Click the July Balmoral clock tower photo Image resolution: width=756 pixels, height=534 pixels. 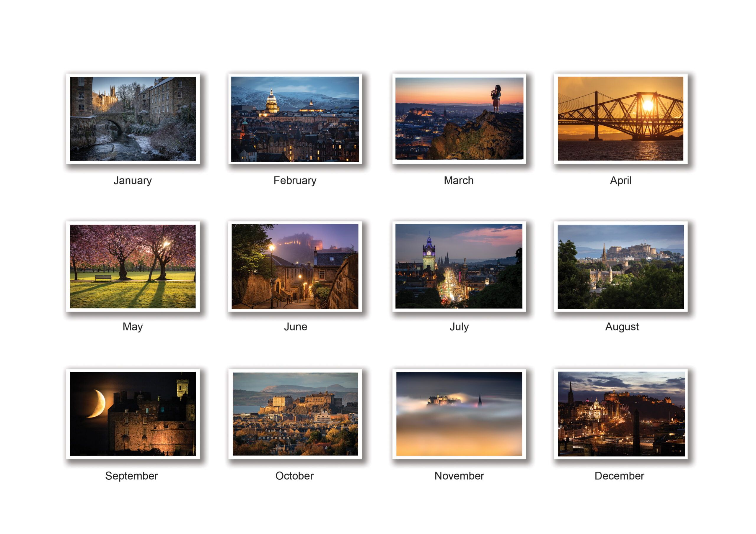pyautogui.click(x=459, y=266)
